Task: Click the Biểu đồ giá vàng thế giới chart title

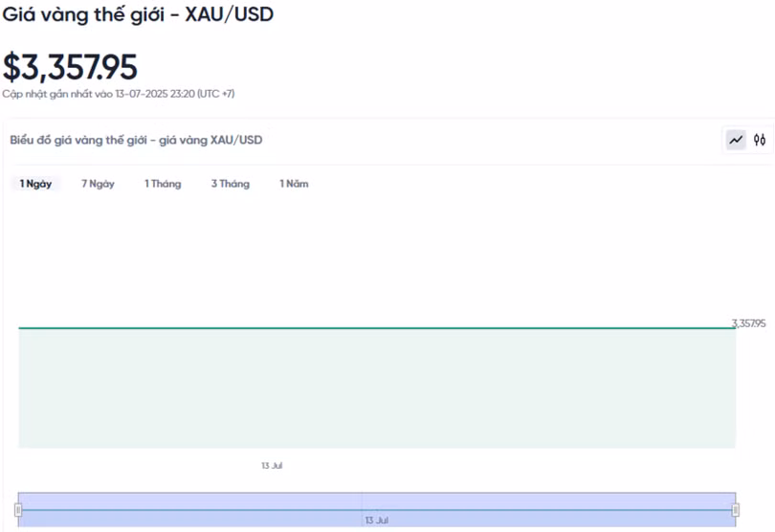Action: (x=136, y=140)
